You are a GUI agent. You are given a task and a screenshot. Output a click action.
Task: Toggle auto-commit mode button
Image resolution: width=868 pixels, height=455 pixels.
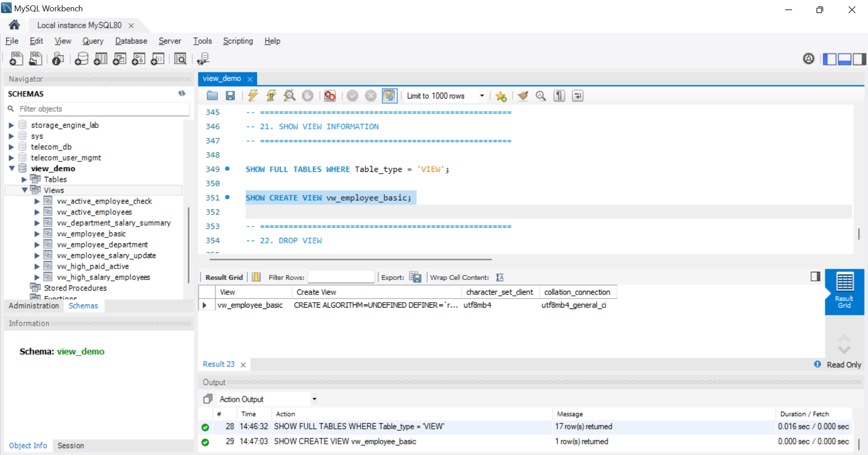tap(389, 96)
